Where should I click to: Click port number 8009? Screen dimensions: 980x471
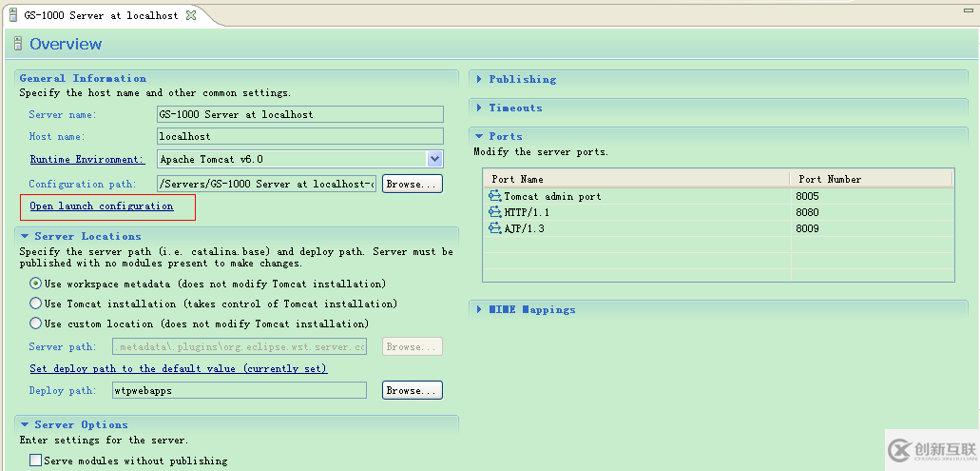pos(808,228)
